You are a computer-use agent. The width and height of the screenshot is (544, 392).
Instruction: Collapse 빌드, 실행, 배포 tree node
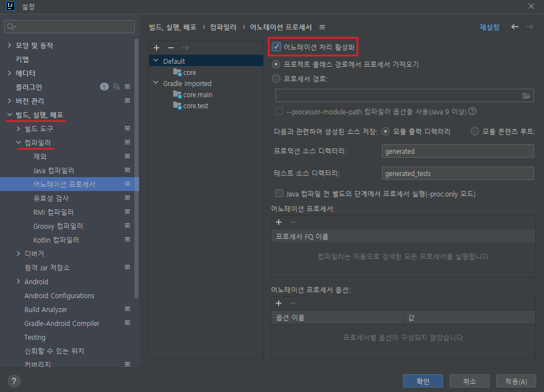(x=9, y=114)
